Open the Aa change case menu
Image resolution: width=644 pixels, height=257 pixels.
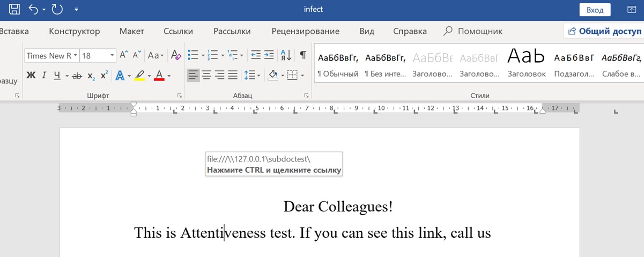156,55
